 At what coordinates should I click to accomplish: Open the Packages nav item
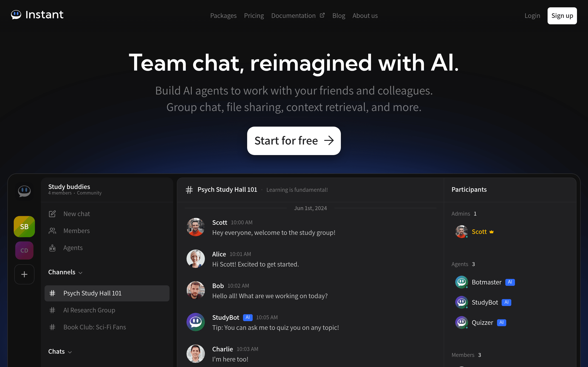tap(223, 16)
